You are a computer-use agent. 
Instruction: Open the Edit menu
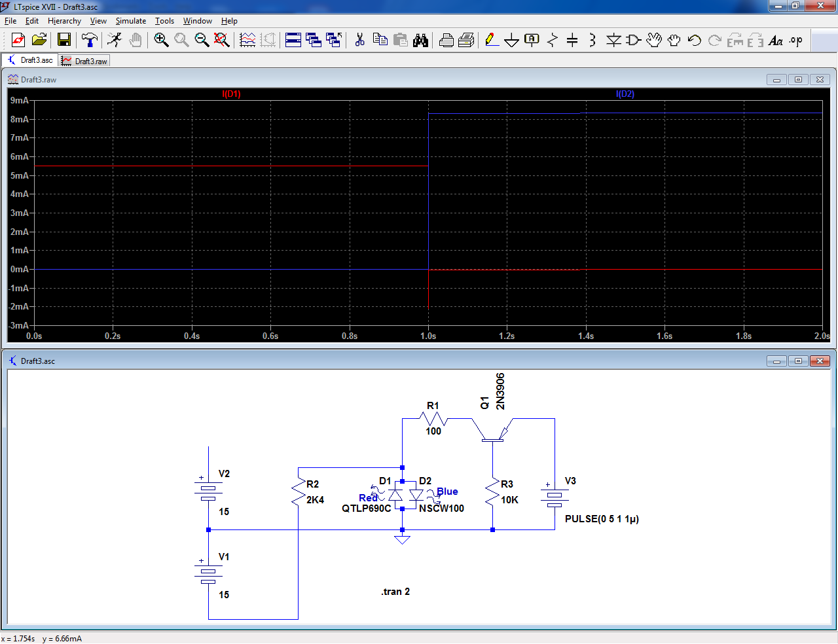click(32, 21)
